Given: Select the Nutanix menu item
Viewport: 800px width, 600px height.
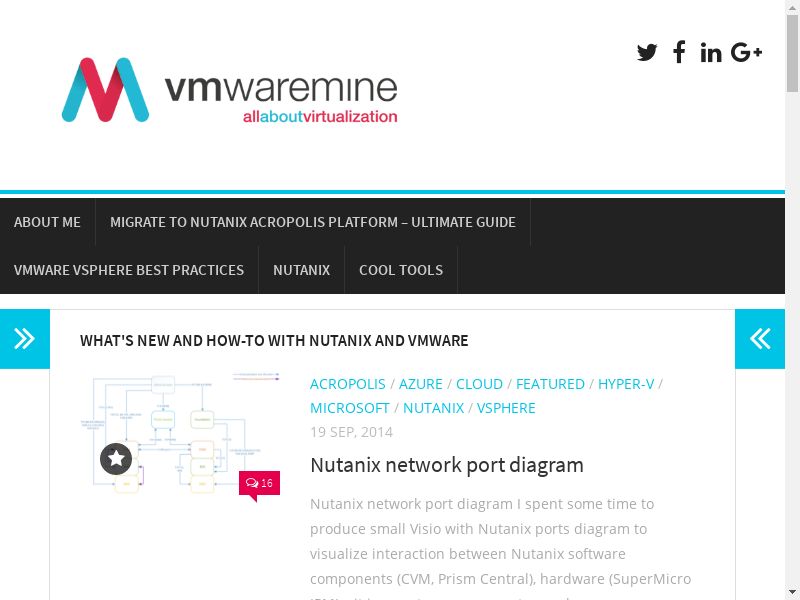Looking at the screenshot, I should [x=302, y=270].
